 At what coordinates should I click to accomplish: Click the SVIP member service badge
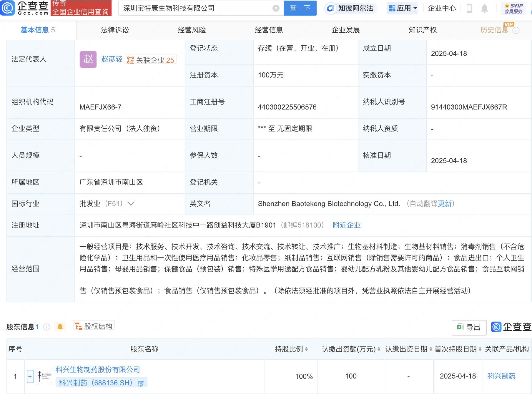coord(513,8)
